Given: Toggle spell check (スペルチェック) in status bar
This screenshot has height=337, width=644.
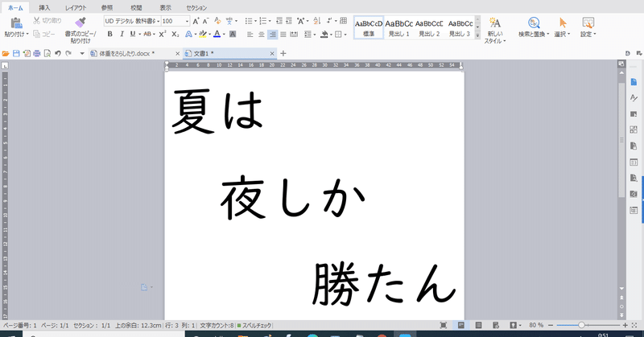Looking at the screenshot, I should tap(254, 326).
